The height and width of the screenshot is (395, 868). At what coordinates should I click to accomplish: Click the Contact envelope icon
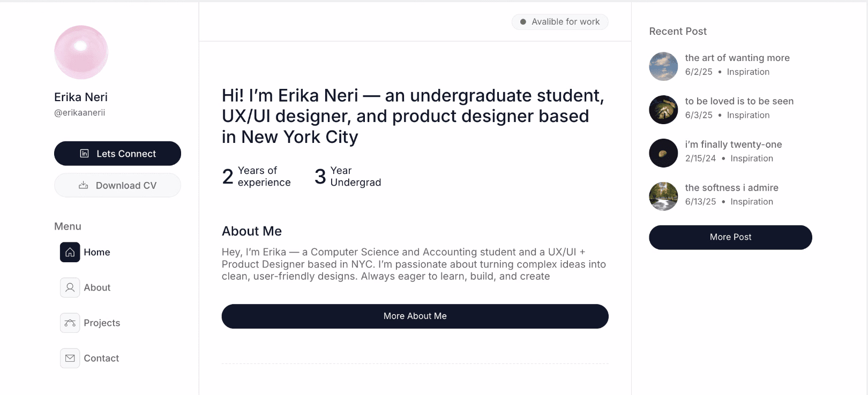pos(70,358)
